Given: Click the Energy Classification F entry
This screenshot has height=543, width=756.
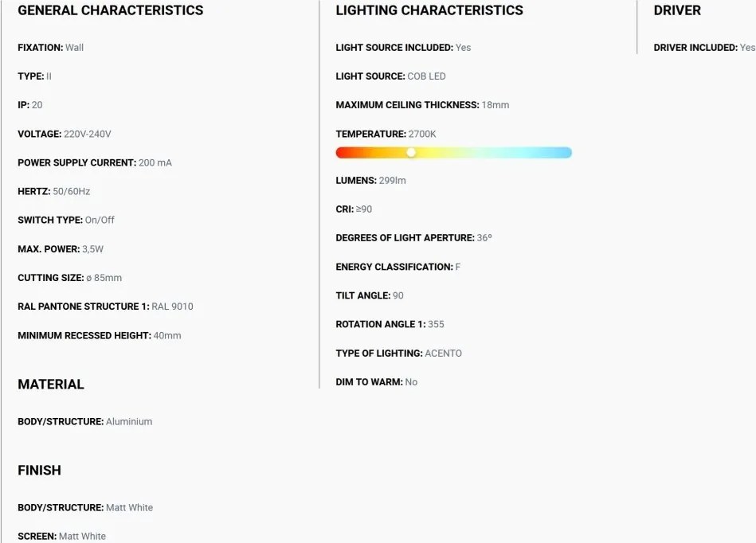Looking at the screenshot, I should point(398,267).
